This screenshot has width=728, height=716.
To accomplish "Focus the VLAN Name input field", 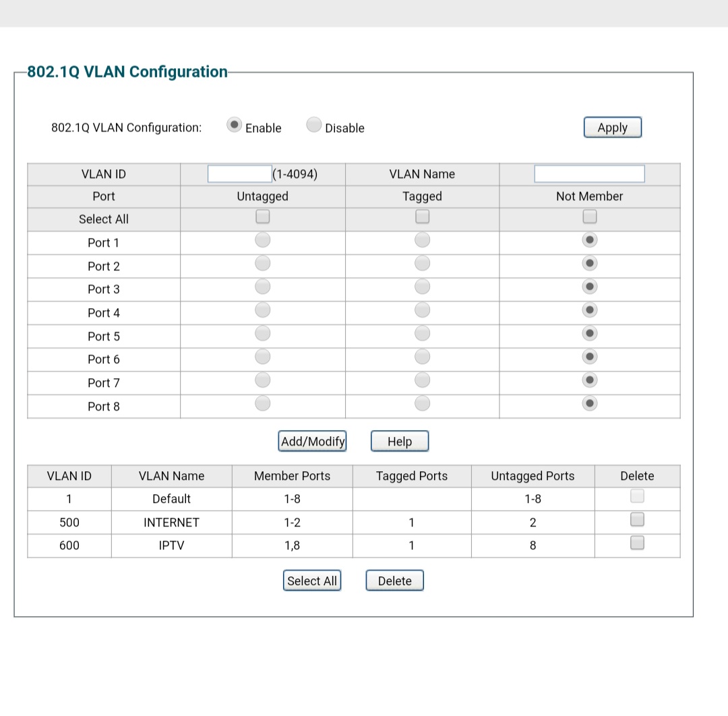I will [x=590, y=174].
